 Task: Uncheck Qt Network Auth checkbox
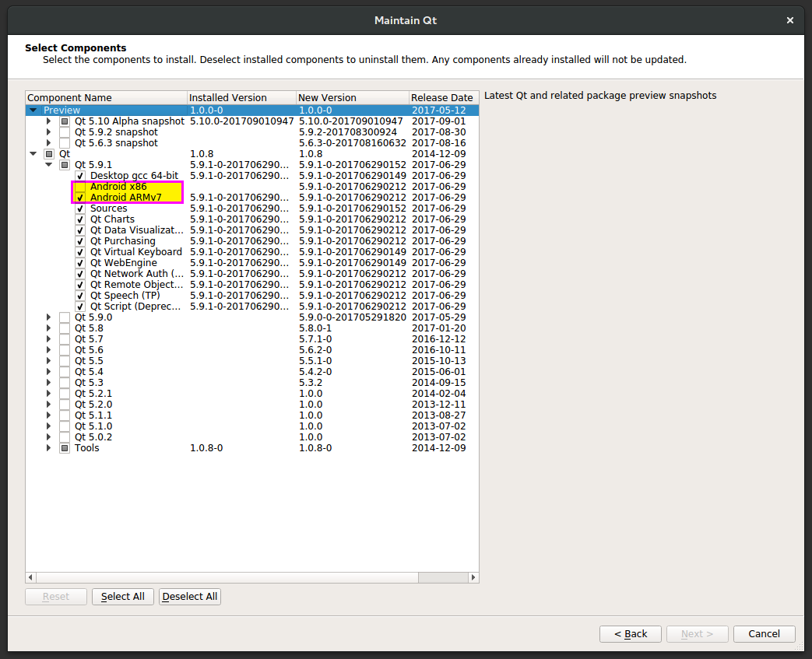click(80, 274)
